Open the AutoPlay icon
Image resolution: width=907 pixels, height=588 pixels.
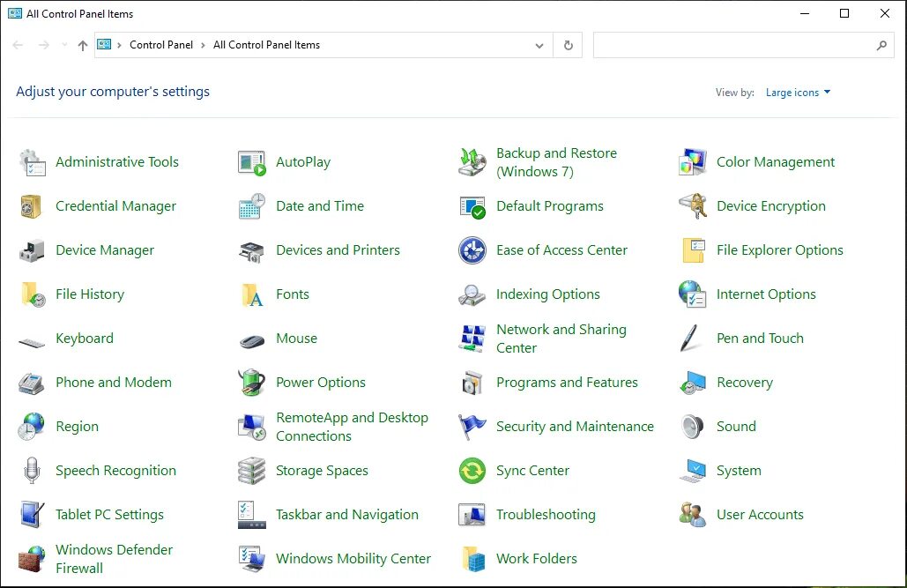click(x=251, y=162)
